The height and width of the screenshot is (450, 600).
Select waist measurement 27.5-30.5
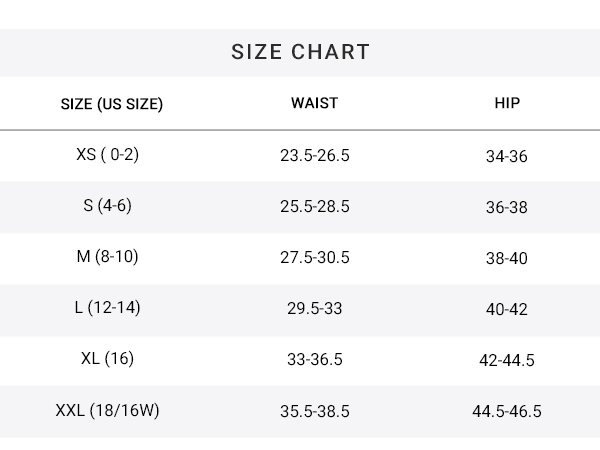tap(315, 257)
